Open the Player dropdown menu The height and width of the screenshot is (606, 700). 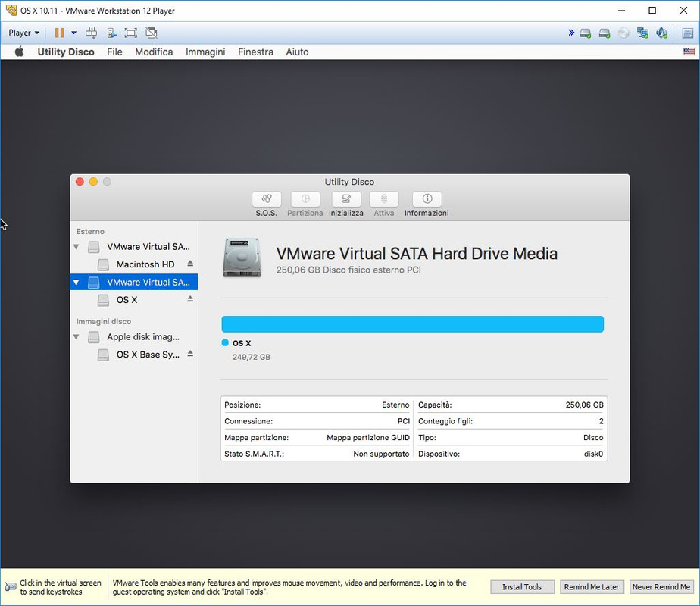23,33
